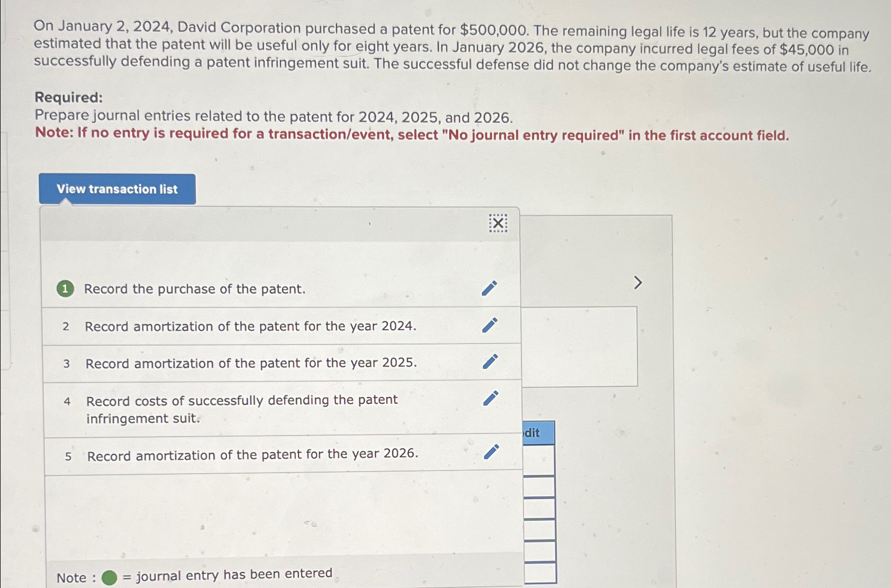Click the green numbered circle on transaction 1

(65, 289)
